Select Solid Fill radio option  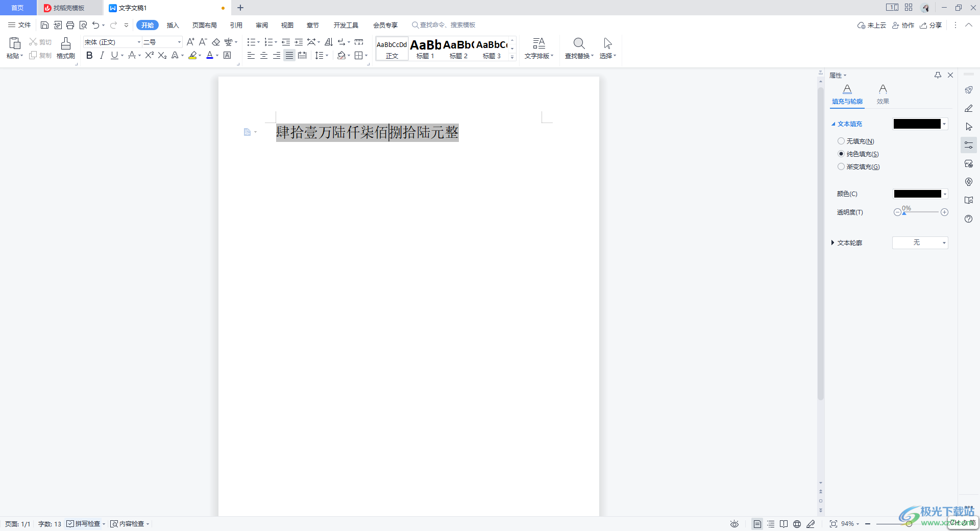point(841,154)
